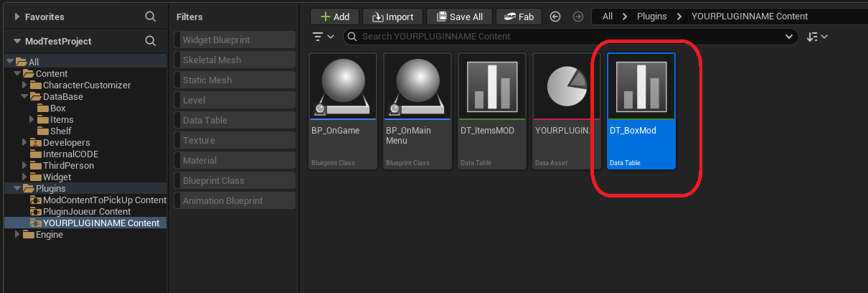This screenshot has width=868, height=293.
Task: Click the ModTestProject search magnifier icon
Action: 150,41
